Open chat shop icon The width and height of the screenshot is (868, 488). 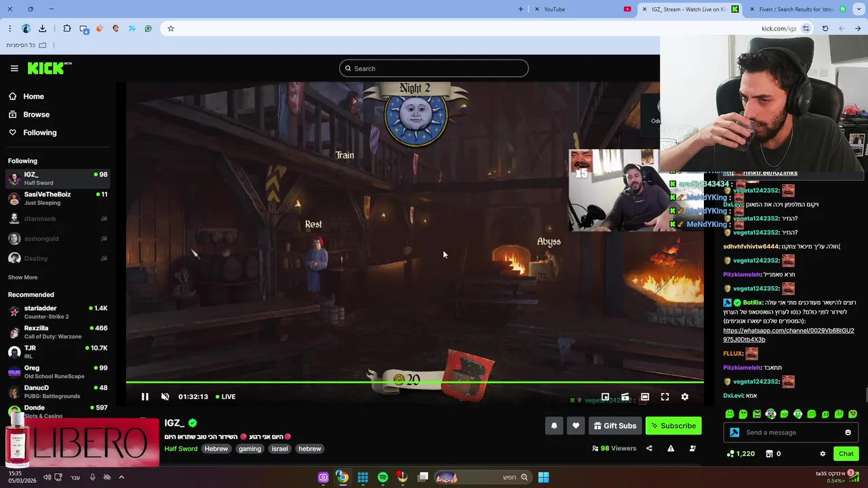770,453
